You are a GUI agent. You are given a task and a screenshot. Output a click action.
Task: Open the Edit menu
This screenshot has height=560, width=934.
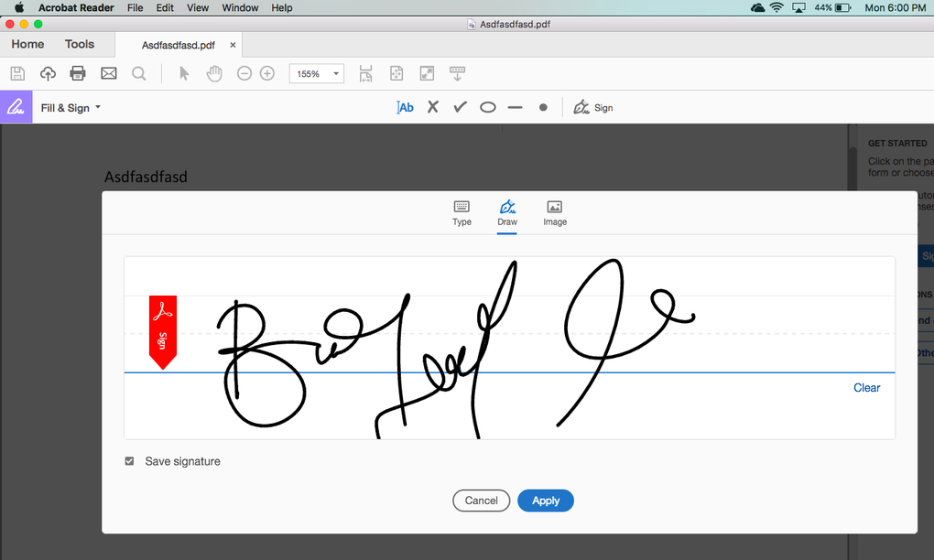tap(165, 7)
